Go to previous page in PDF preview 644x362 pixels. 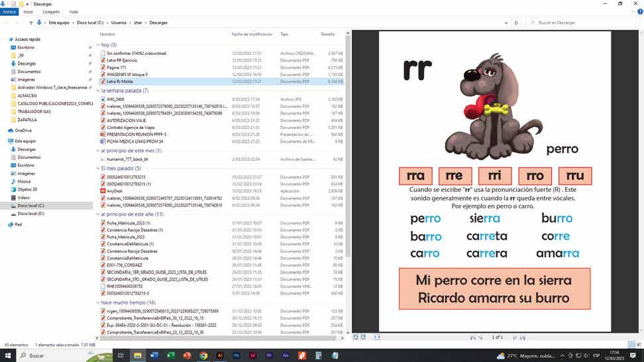(x=480, y=338)
